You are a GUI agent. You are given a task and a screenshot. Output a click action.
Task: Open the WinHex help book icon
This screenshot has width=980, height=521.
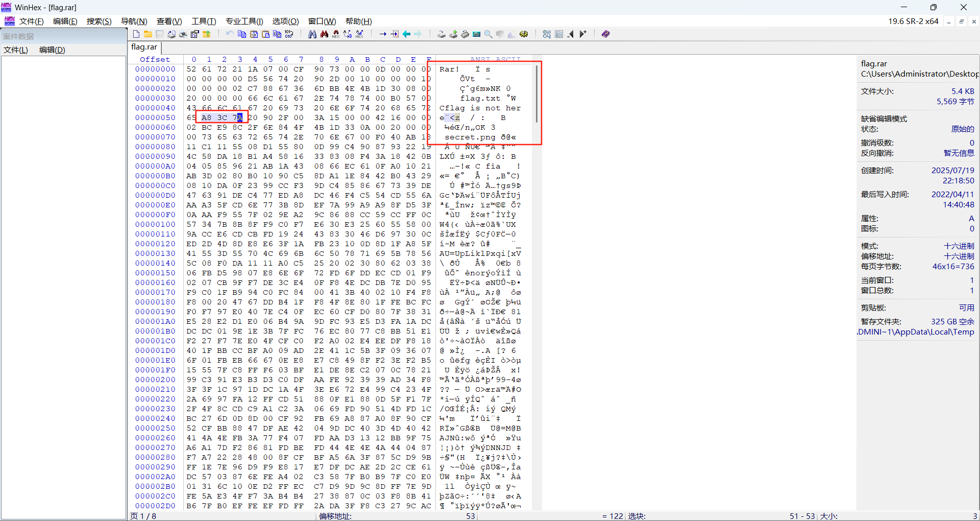(605, 34)
